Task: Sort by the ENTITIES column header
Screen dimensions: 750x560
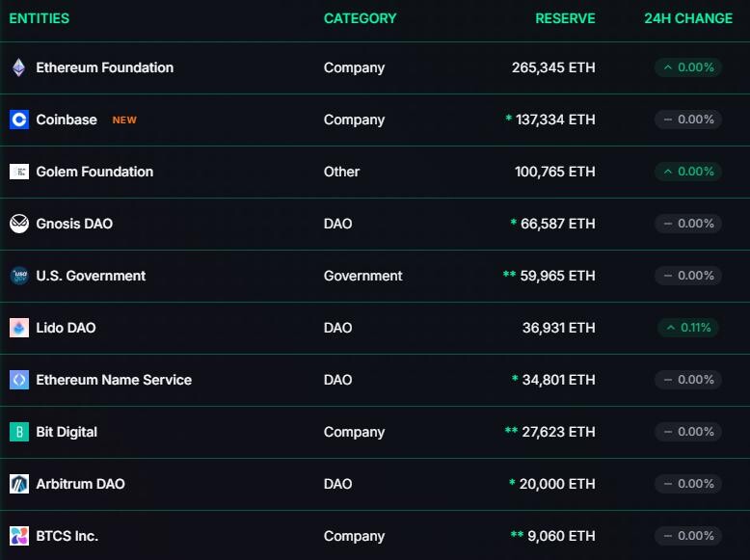Action: pyautogui.click(x=40, y=18)
